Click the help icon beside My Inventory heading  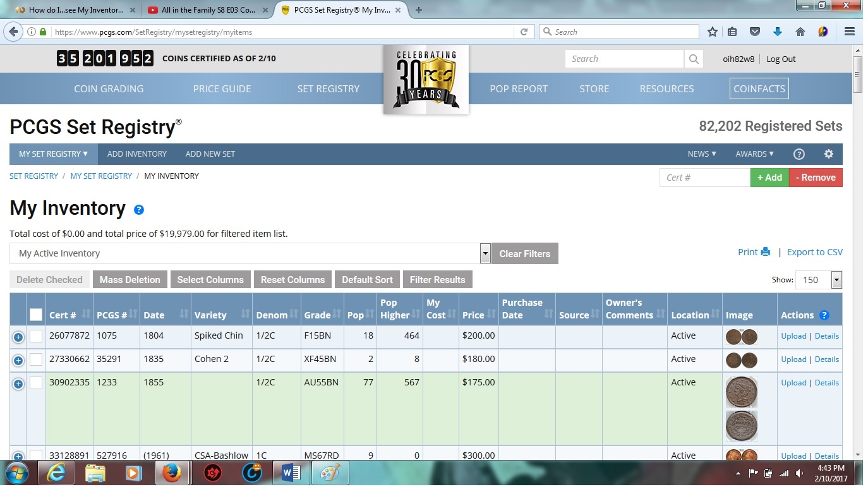[x=139, y=210]
